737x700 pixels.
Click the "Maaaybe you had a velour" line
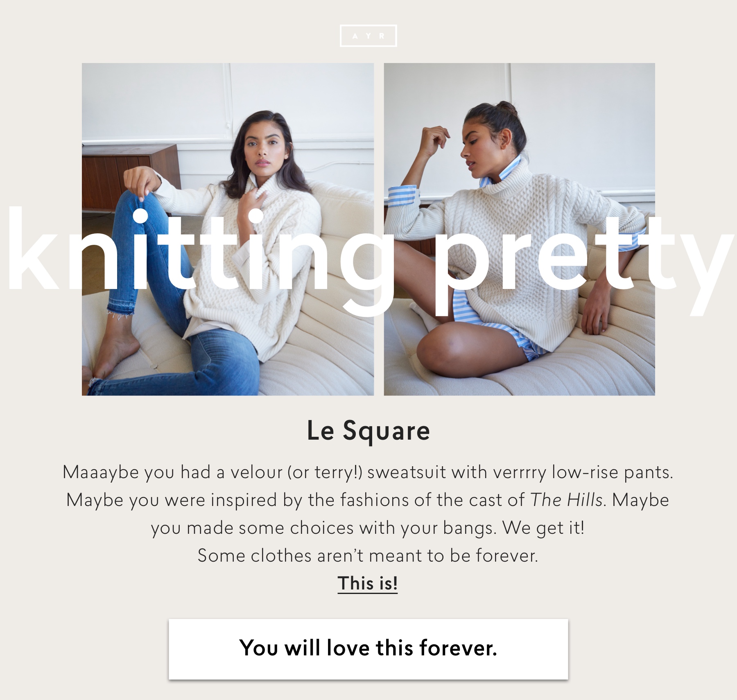tap(368, 472)
